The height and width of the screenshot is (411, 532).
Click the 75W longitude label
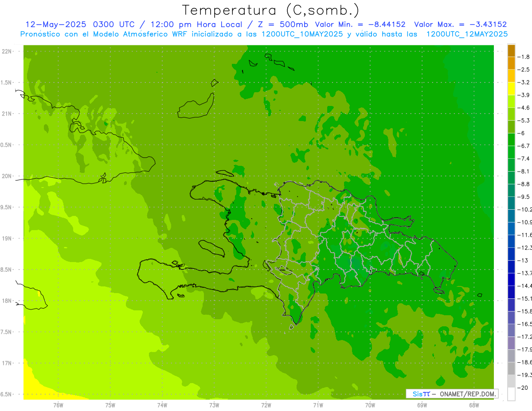point(110,405)
